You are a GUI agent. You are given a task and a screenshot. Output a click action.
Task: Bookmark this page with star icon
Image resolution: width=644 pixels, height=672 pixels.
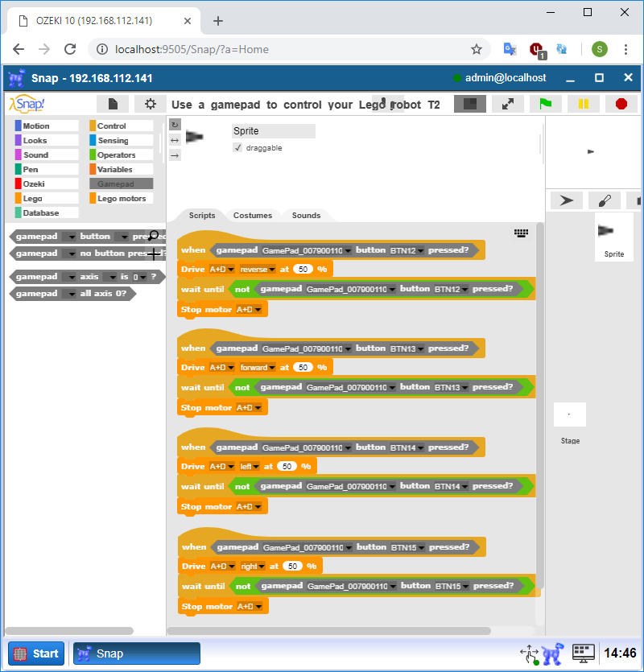477,49
